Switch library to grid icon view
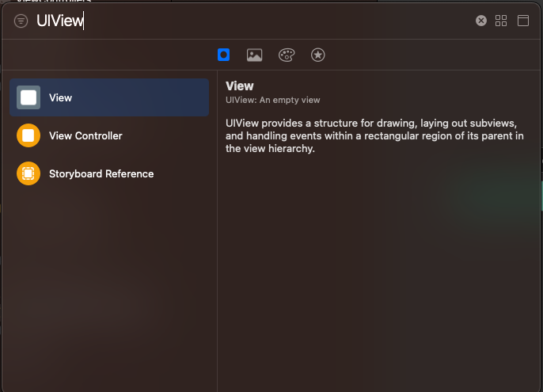 (501, 21)
